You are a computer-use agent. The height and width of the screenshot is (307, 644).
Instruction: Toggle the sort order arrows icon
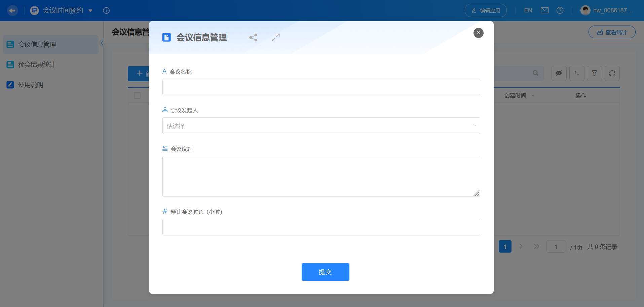click(577, 73)
